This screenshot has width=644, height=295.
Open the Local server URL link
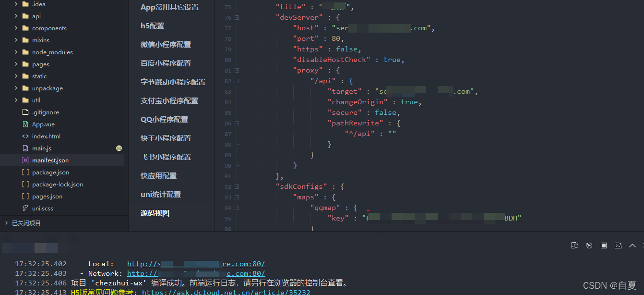pos(196,264)
